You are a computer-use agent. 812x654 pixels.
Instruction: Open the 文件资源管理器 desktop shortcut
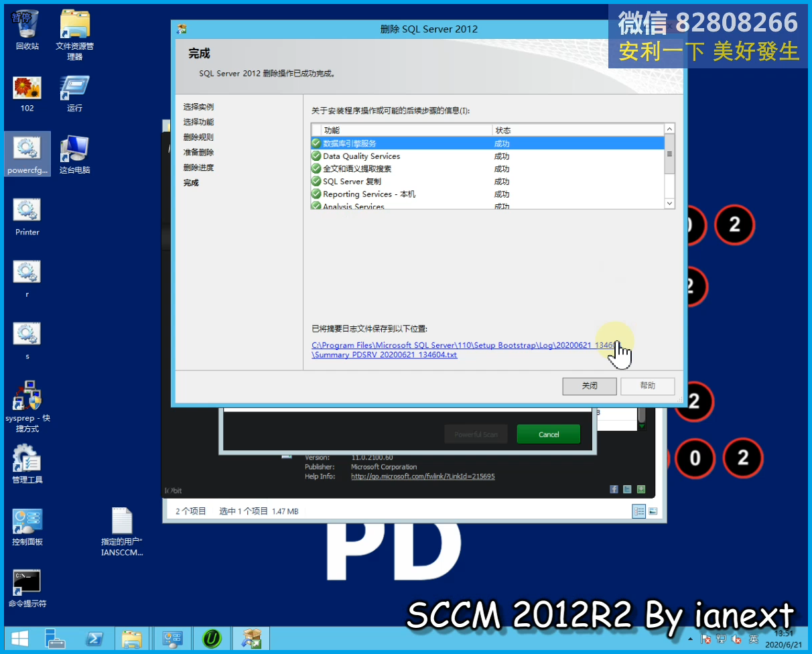[74, 35]
